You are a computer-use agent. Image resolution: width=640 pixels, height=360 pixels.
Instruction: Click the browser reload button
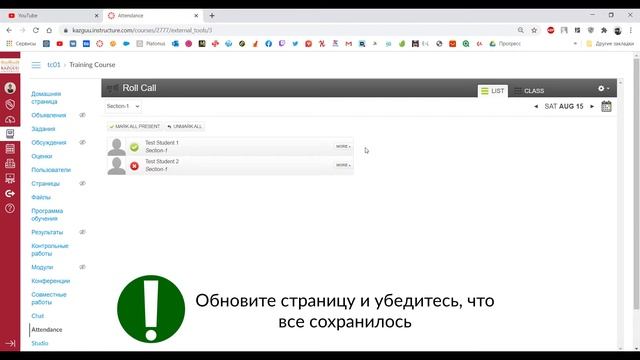[36, 30]
